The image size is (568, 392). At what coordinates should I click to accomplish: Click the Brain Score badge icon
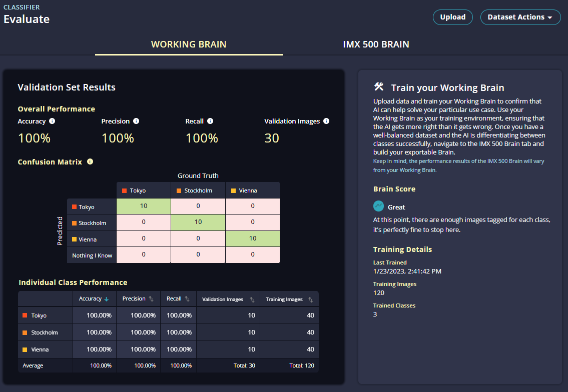tap(378, 205)
